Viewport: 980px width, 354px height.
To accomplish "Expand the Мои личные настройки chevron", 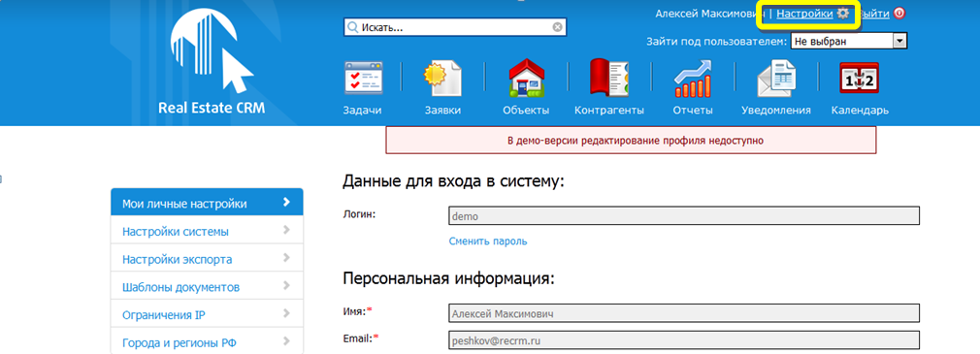I will [286, 202].
